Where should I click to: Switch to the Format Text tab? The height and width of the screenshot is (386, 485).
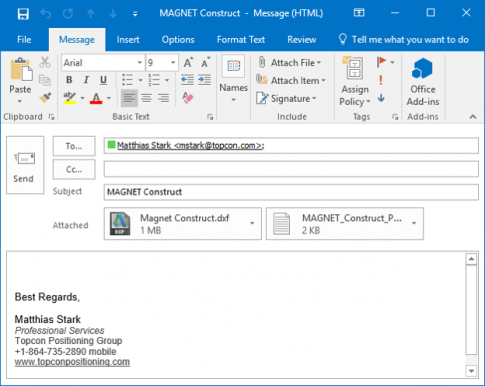241,40
